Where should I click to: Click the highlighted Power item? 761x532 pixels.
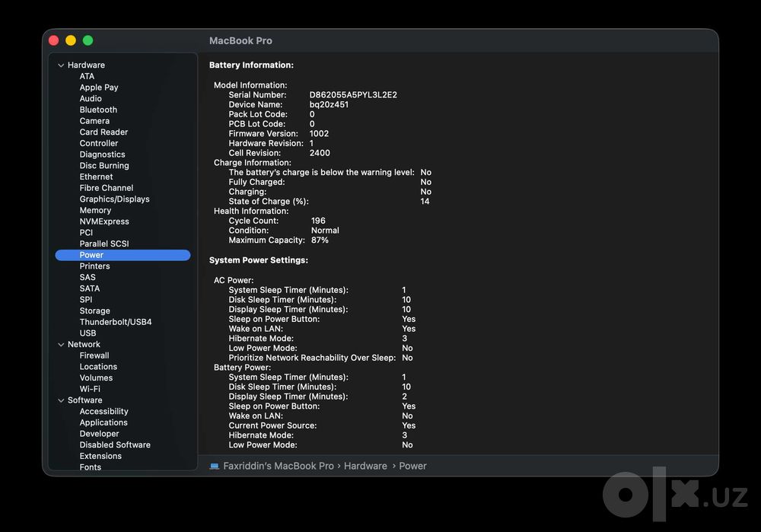[x=123, y=255]
